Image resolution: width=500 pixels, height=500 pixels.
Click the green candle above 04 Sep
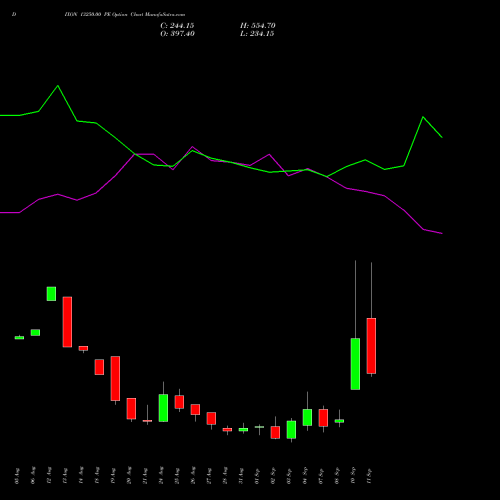click(x=307, y=417)
